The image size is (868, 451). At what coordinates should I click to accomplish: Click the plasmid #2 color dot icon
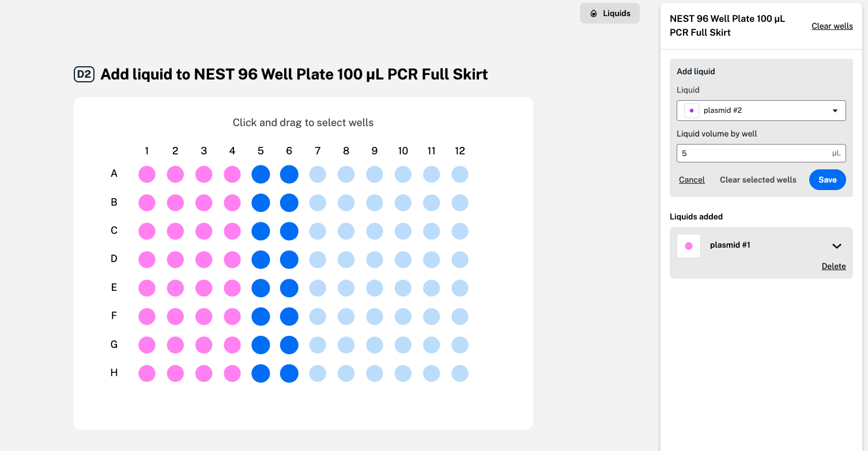(x=692, y=111)
